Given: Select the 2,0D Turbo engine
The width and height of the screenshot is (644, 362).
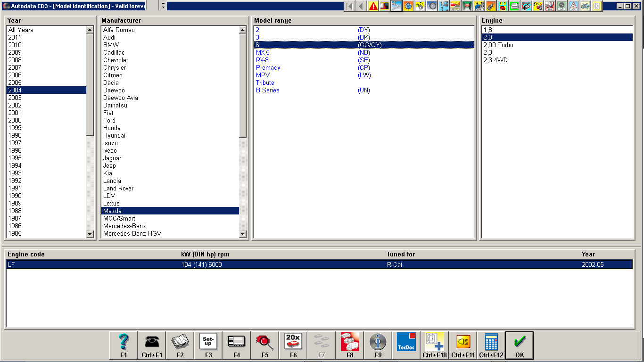Looking at the screenshot, I should pyautogui.click(x=557, y=45).
